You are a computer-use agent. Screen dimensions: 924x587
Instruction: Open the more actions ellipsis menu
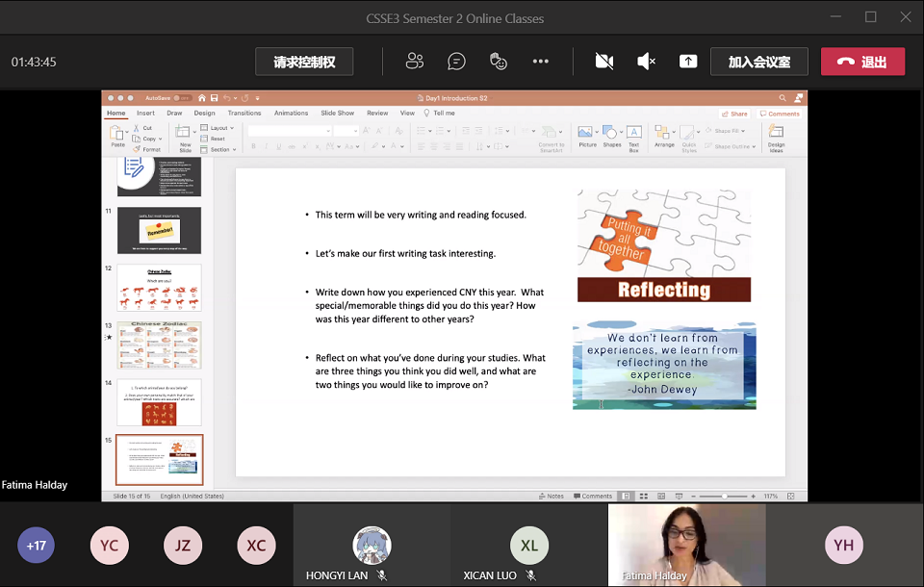point(540,62)
